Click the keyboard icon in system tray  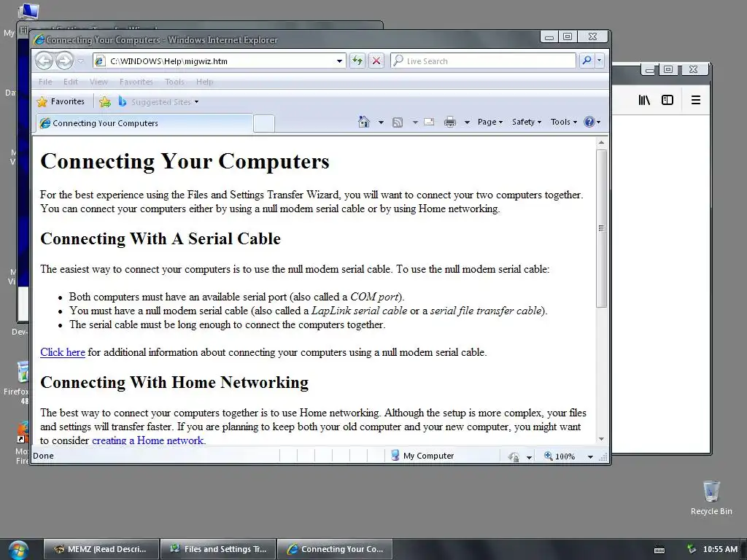(x=659, y=550)
